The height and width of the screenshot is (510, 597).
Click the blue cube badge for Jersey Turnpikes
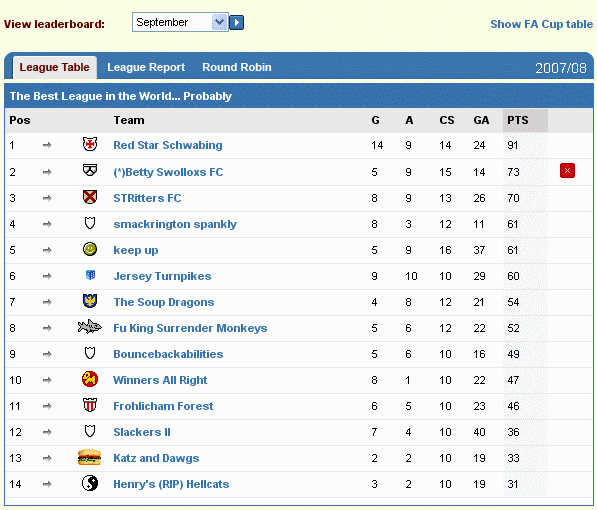coord(90,275)
